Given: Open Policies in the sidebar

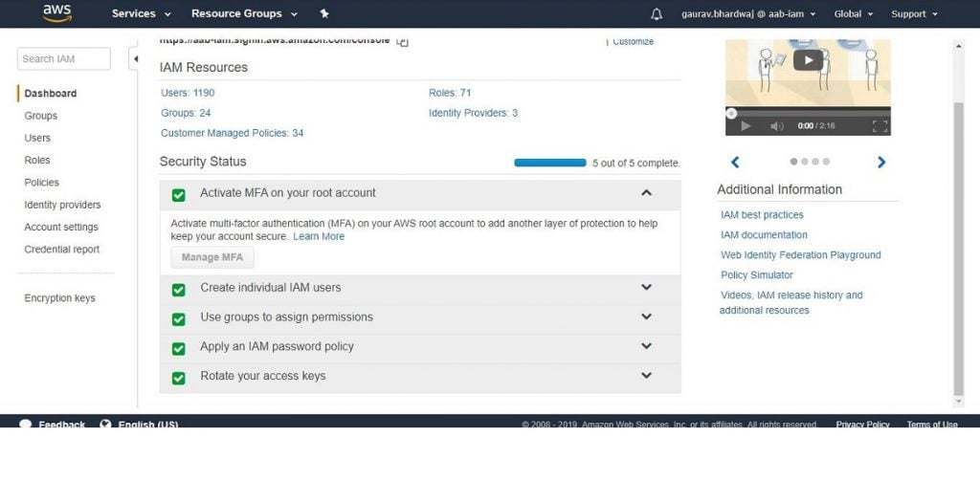Looking at the screenshot, I should pos(41,183).
